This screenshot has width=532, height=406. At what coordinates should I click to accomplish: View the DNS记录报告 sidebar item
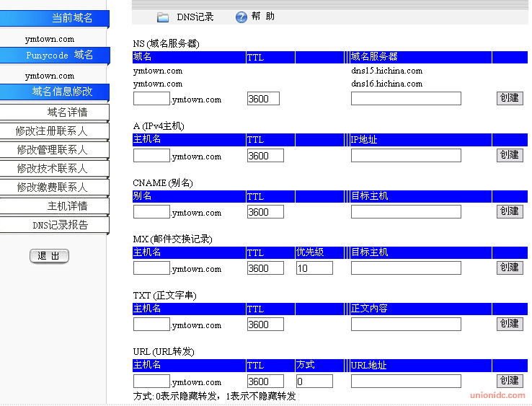pos(54,225)
